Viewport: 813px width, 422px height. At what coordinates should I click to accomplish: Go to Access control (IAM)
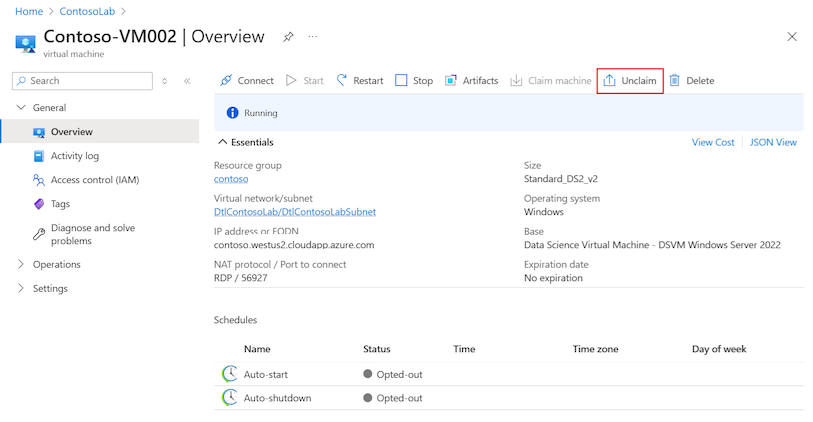[95, 180]
